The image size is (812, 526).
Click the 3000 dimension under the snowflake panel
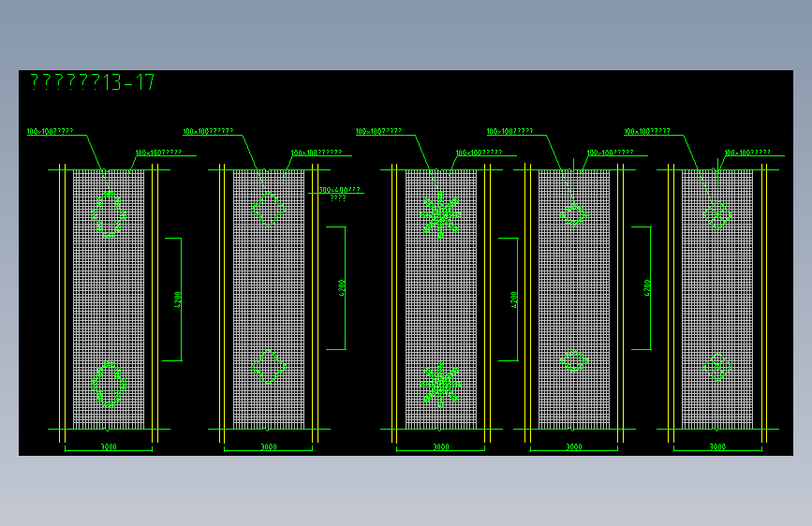(x=441, y=446)
